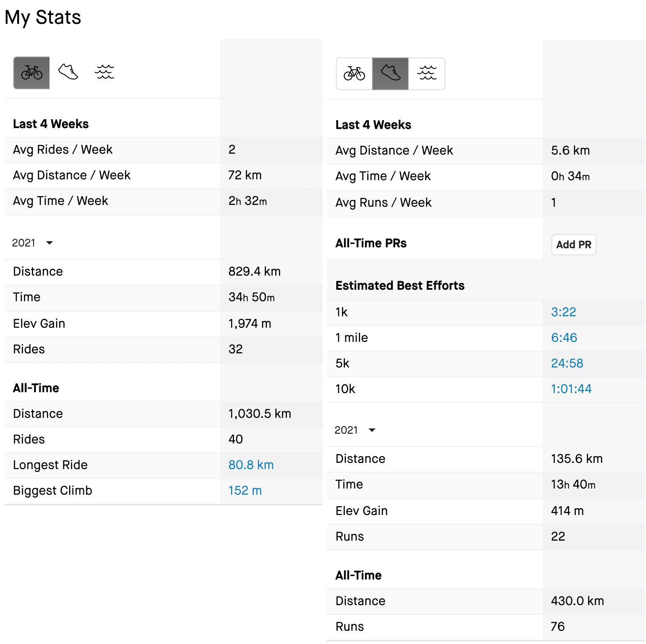Screen dimensions: 646x644
Task: Select the bike icon in right panel
Action: [x=354, y=74]
